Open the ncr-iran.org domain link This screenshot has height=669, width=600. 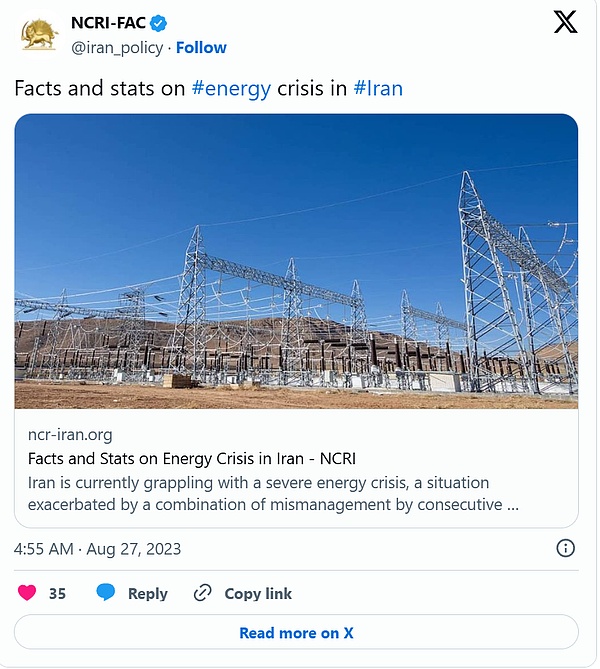[70, 435]
